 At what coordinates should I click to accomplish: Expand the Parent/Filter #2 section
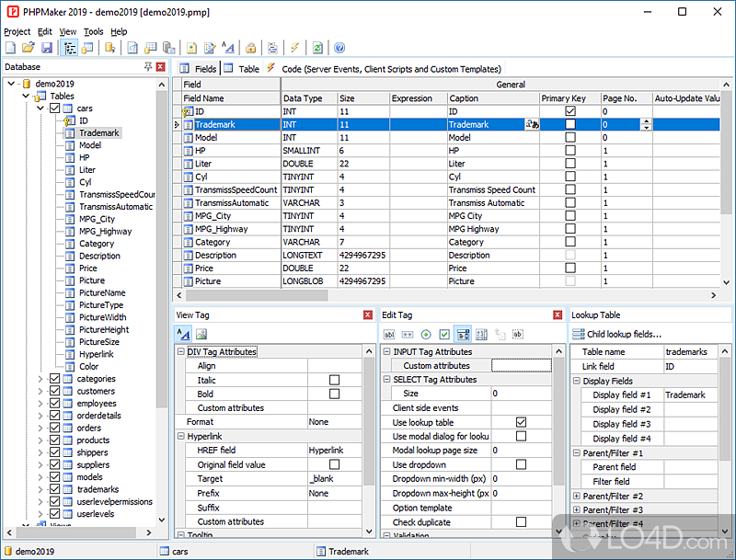tap(577, 496)
